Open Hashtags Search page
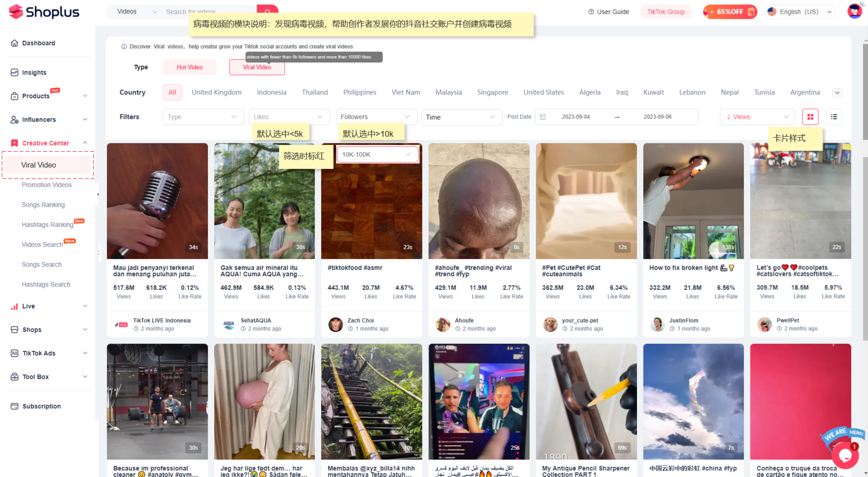 tap(46, 285)
